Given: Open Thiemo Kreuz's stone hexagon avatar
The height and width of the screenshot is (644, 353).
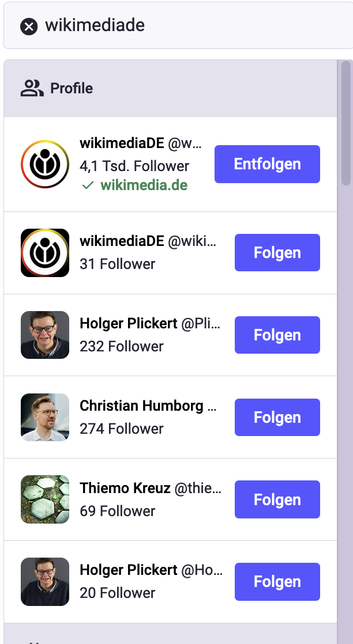Looking at the screenshot, I should pyautogui.click(x=45, y=499).
